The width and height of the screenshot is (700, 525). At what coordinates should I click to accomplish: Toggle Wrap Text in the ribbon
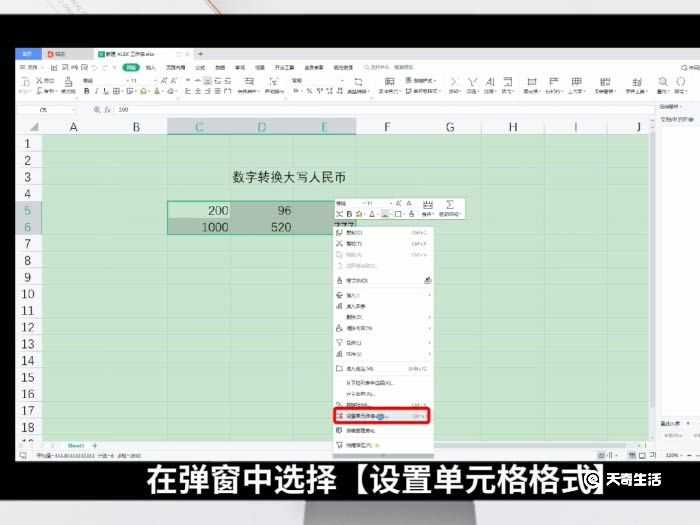[x=273, y=81]
